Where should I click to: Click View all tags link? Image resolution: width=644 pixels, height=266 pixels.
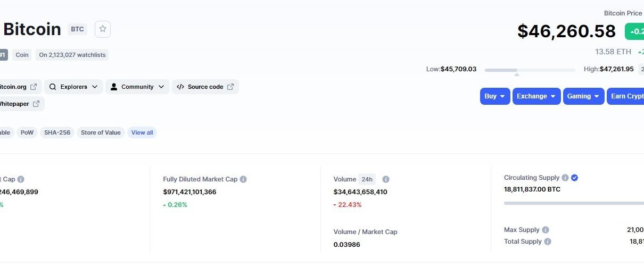(142, 132)
